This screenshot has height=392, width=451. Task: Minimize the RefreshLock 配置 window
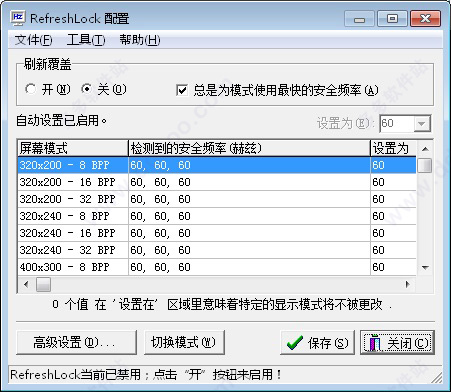[359, 19]
